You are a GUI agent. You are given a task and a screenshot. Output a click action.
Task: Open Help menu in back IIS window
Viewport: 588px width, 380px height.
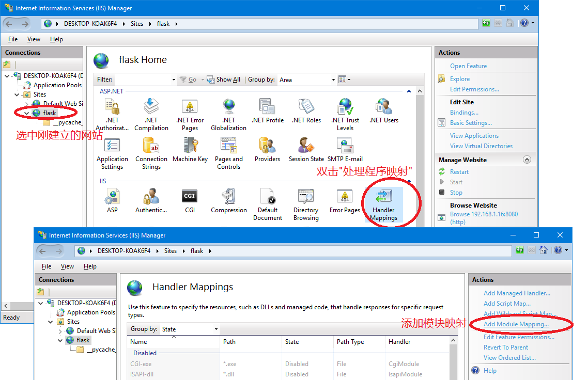point(56,39)
